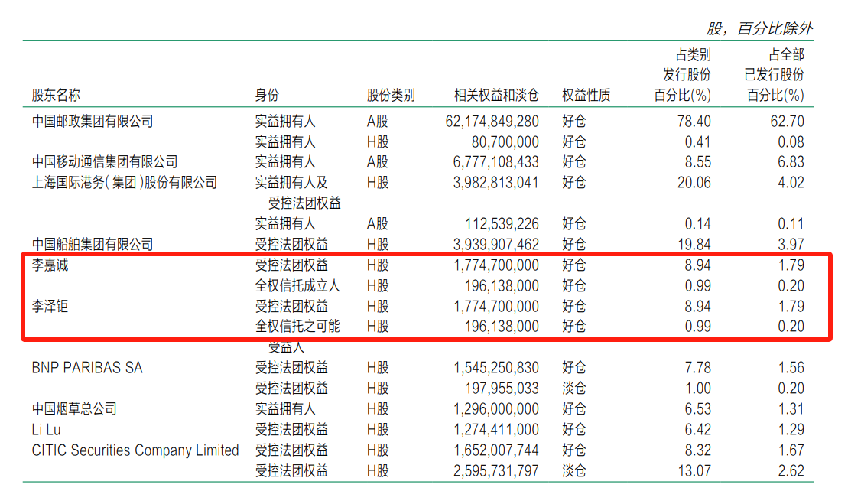Select the percentage 78.40
Viewport: 848px width, 504px height.
[694, 121]
